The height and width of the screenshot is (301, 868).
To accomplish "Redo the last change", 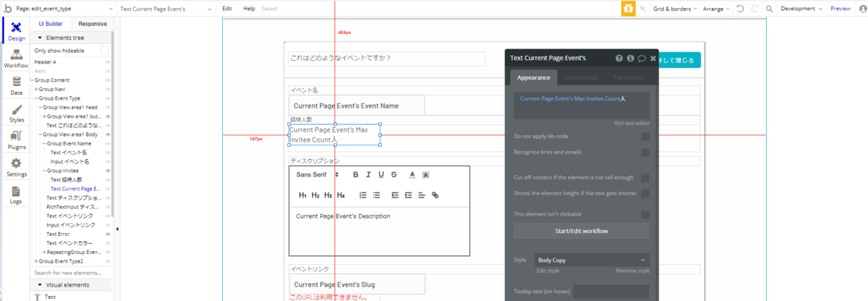I will pos(754,9).
